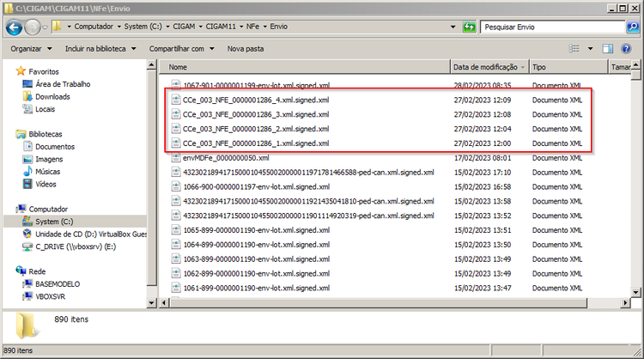Open the Organizar menu

[31, 49]
